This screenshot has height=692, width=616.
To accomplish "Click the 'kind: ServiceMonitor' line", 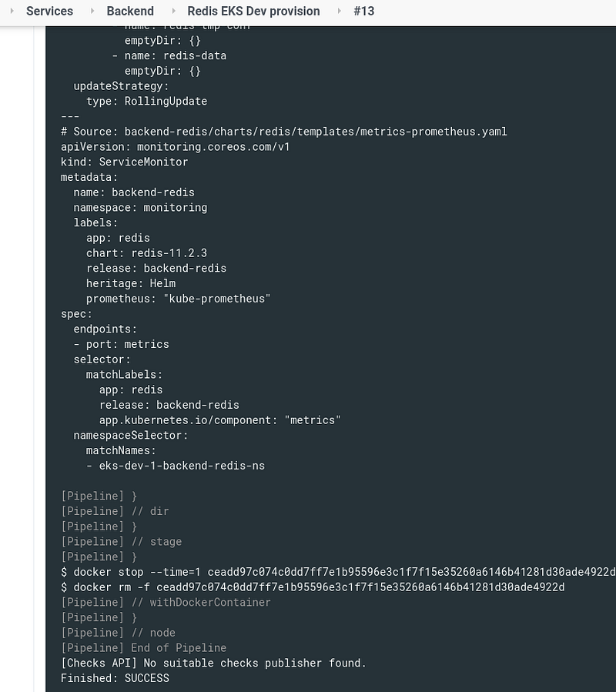I will pyautogui.click(x=125, y=162).
